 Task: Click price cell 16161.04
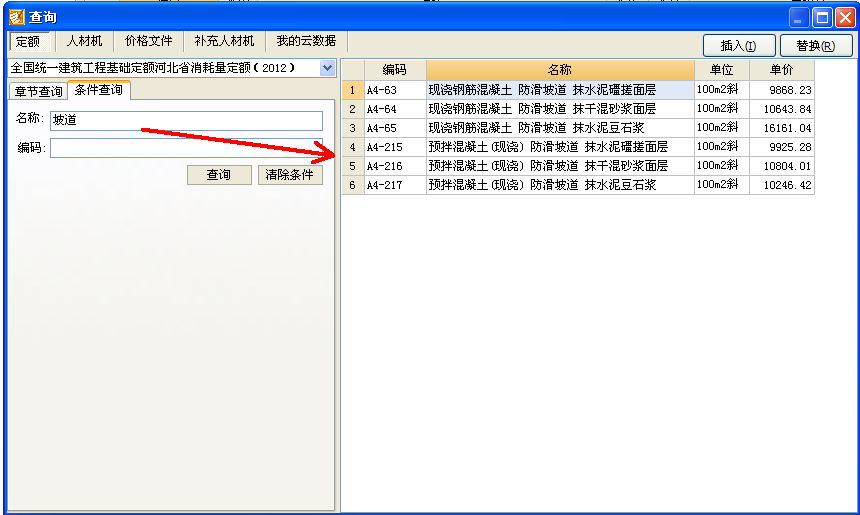tap(782, 128)
